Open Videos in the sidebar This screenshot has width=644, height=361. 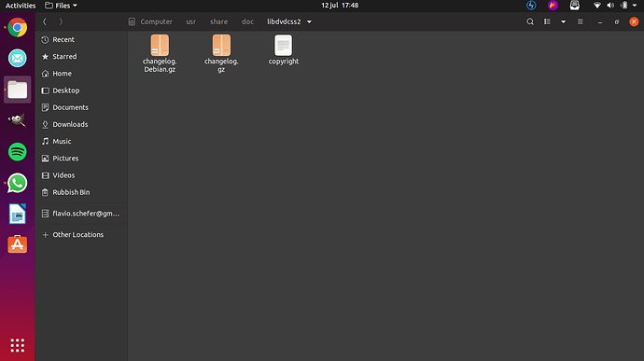click(x=81, y=175)
